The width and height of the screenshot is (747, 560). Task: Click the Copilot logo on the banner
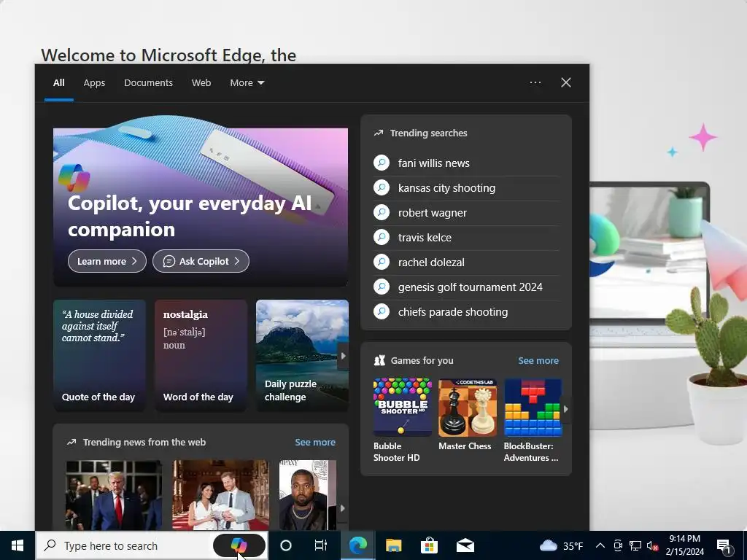click(x=74, y=178)
